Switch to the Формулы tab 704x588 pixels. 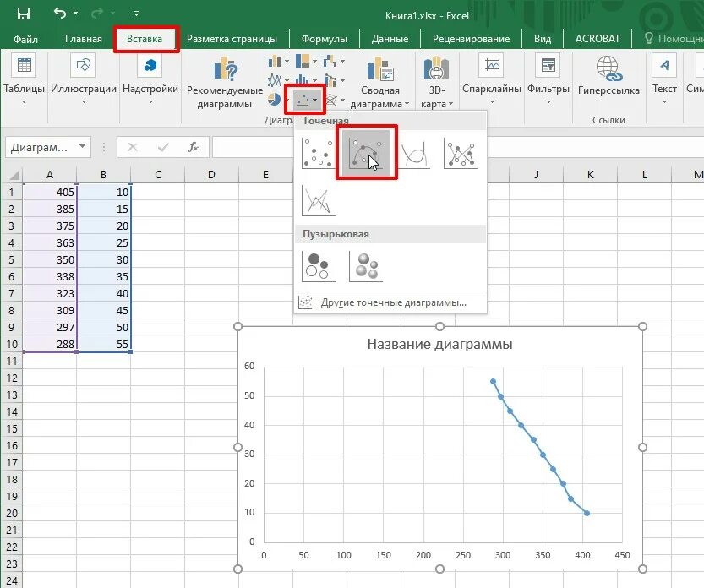click(325, 39)
